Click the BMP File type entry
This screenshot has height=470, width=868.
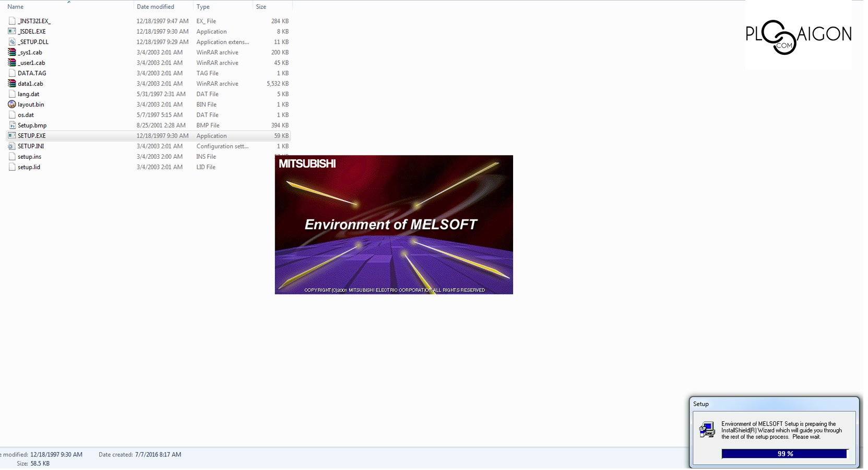[208, 125]
